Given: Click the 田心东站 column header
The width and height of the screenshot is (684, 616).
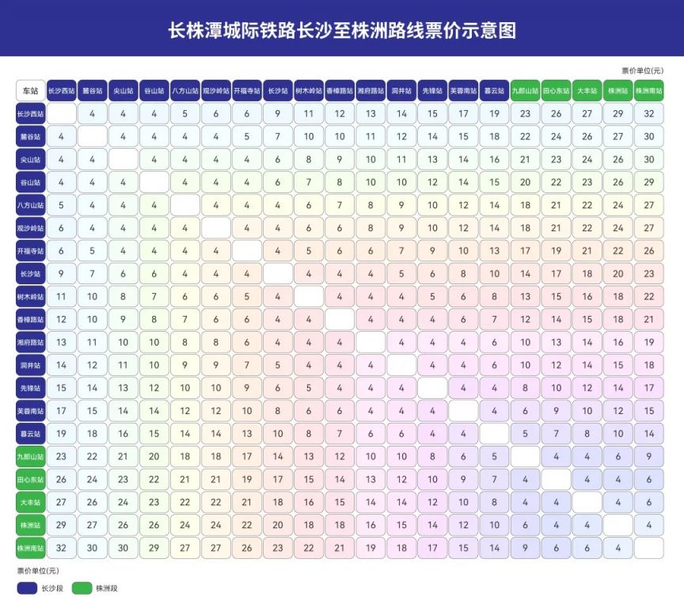Looking at the screenshot, I should coord(556,90).
